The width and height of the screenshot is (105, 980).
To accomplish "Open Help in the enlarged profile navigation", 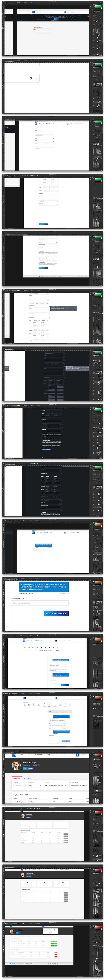I will click(48, 755).
